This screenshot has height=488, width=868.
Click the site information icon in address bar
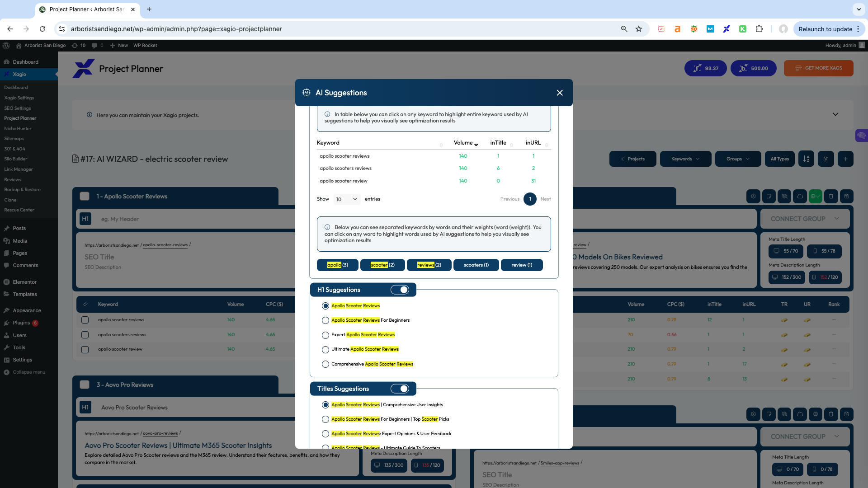[x=62, y=29]
